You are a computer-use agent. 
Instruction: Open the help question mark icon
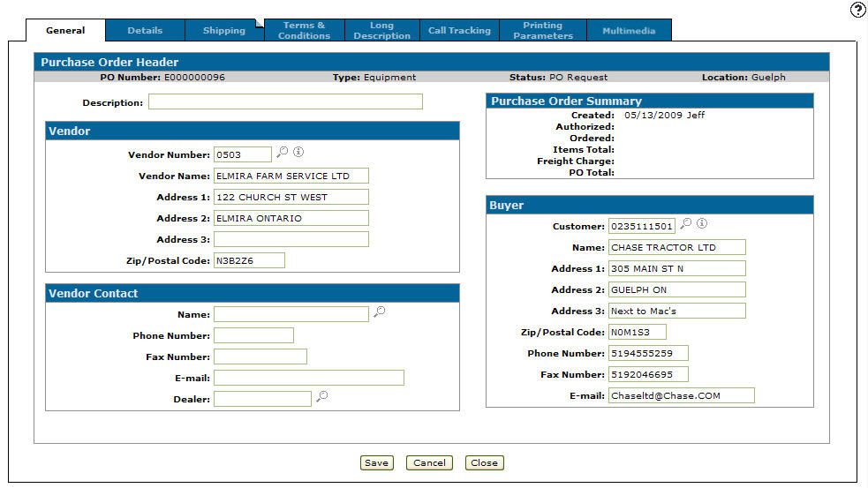coord(858,10)
